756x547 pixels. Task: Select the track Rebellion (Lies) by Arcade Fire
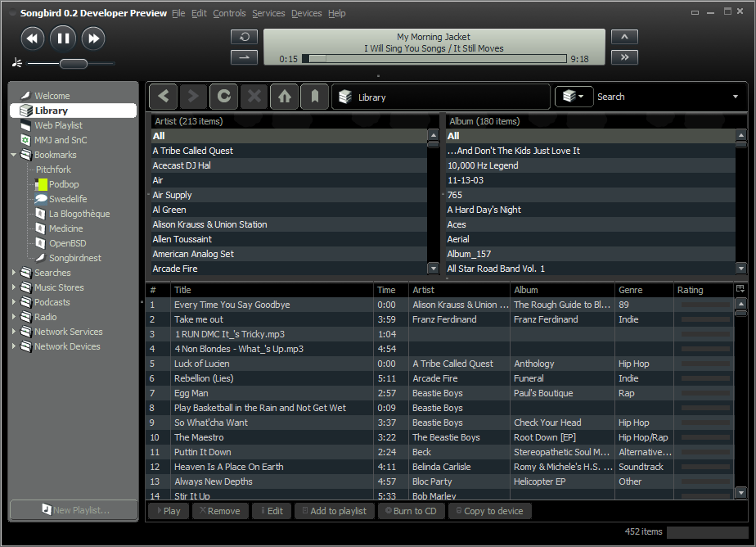[x=245, y=377]
